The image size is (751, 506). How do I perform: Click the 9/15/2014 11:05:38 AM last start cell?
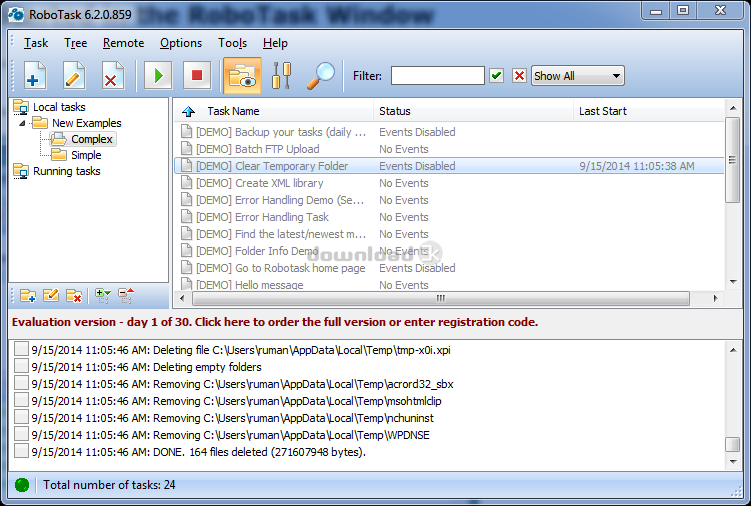pyautogui.click(x=637, y=166)
